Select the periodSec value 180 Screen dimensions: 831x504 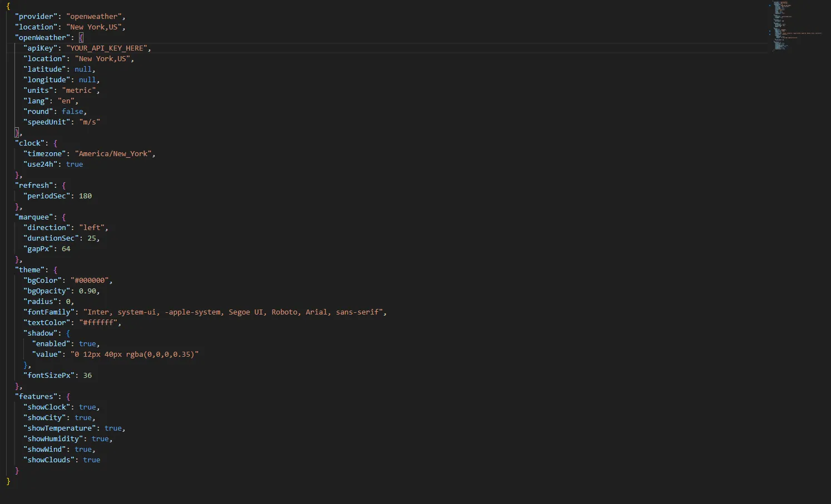pyautogui.click(x=85, y=196)
